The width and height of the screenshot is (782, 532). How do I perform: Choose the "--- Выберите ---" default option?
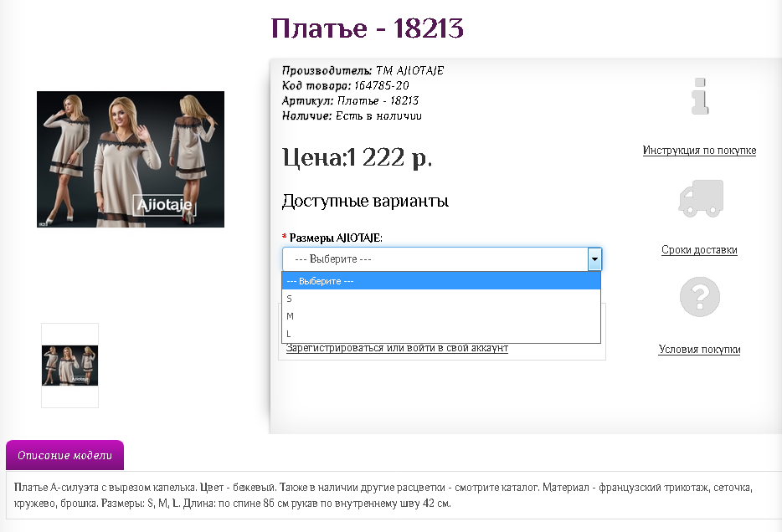point(335,281)
